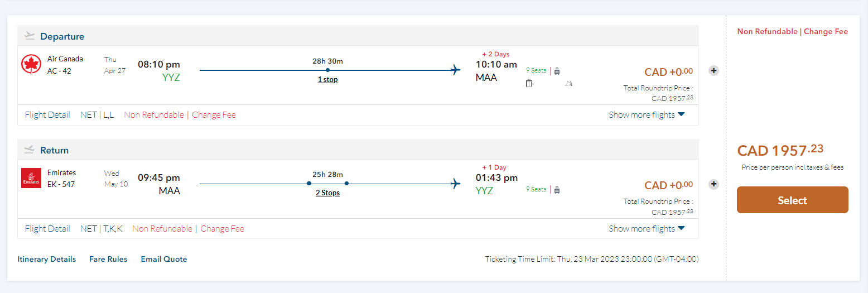
Task: Click the plus icon on the departure flight
Action: click(713, 71)
